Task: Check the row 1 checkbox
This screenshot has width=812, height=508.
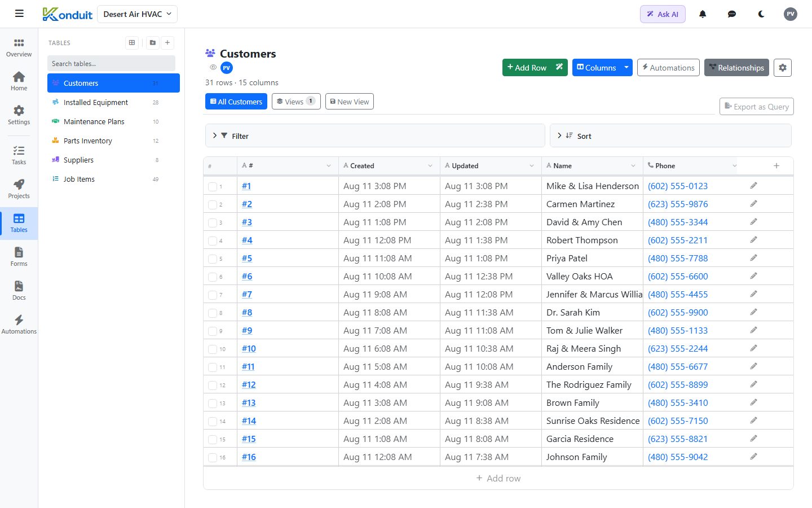Action: [x=213, y=187]
